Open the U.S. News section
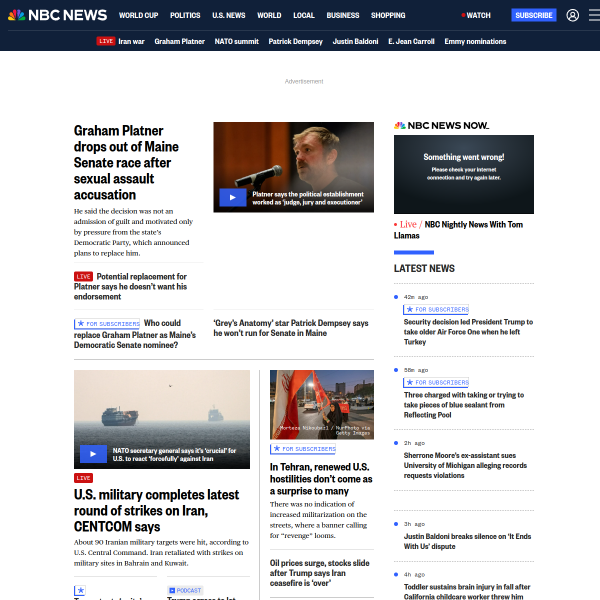This screenshot has width=600, height=600. [229, 15]
